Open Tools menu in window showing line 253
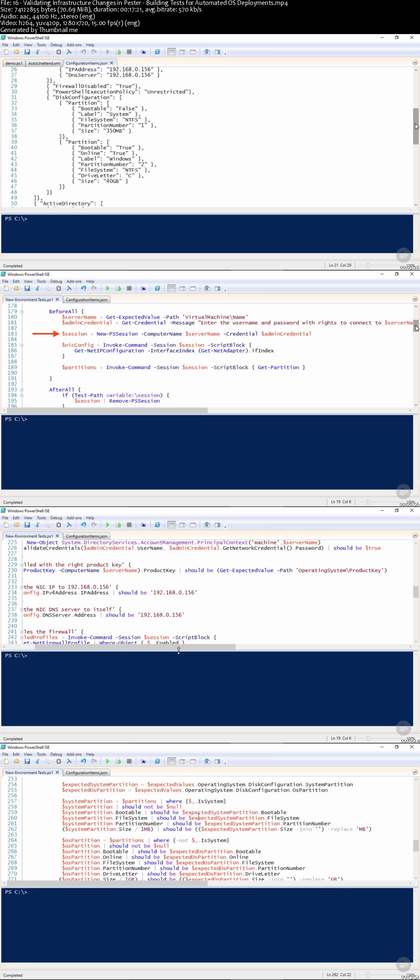 [x=41, y=755]
